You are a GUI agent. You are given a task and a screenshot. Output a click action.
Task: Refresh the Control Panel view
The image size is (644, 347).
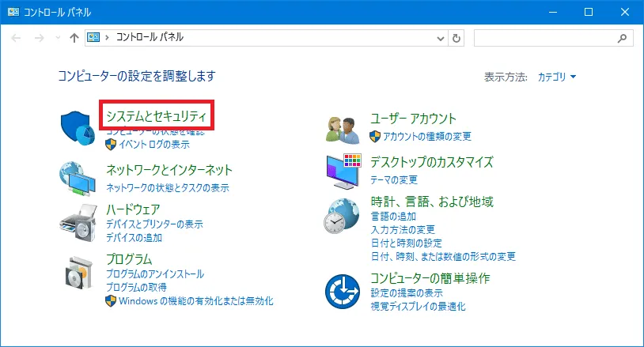[456, 38]
